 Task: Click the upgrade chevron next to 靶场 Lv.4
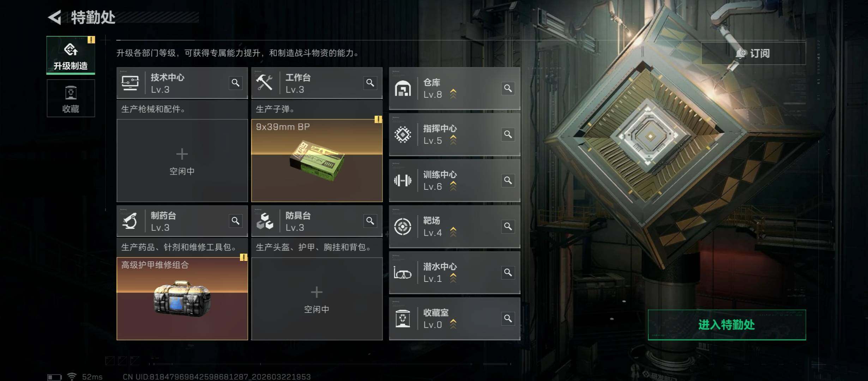pos(453,232)
